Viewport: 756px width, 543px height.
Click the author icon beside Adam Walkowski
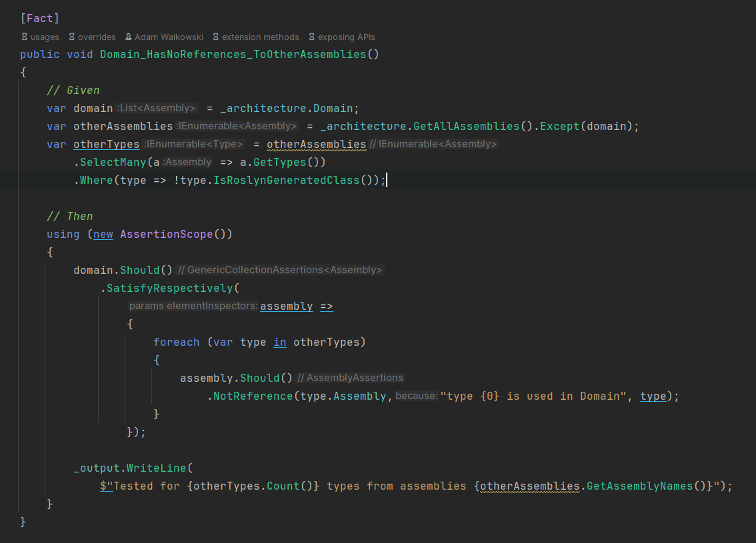pos(128,37)
